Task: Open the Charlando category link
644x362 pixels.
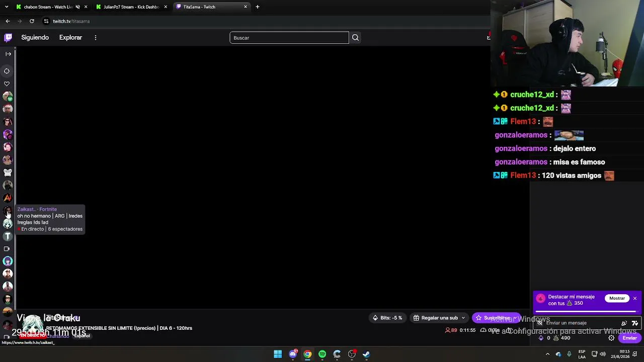Action: 58,336
